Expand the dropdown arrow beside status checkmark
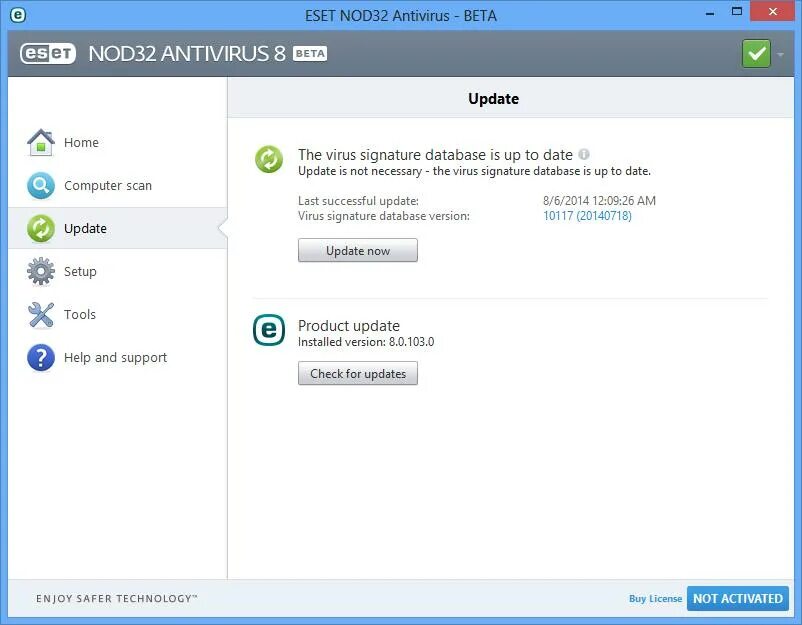 (x=780, y=54)
